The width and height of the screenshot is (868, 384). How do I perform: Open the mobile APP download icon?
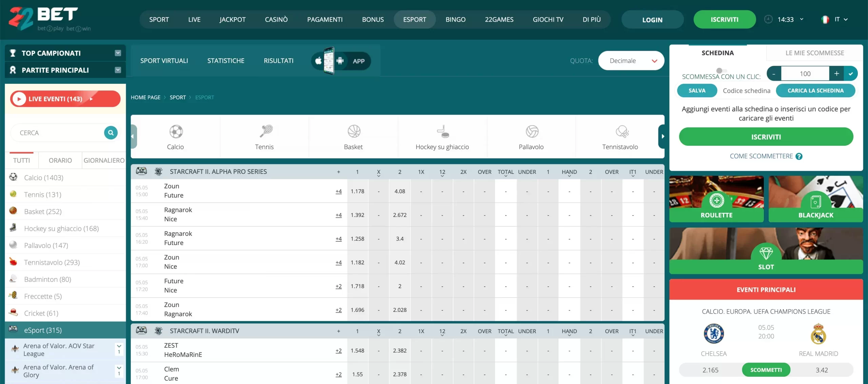pos(341,61)
